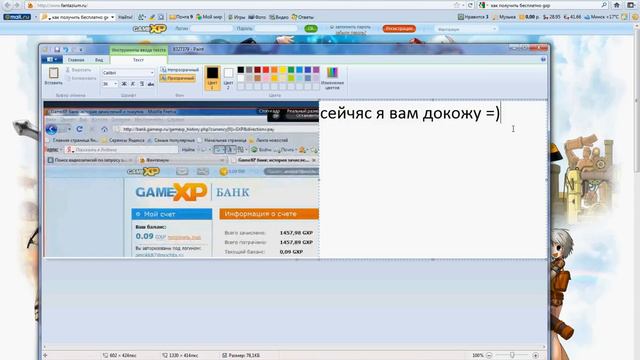Save the picture via quick access toolbar

(x=57, y=49)
